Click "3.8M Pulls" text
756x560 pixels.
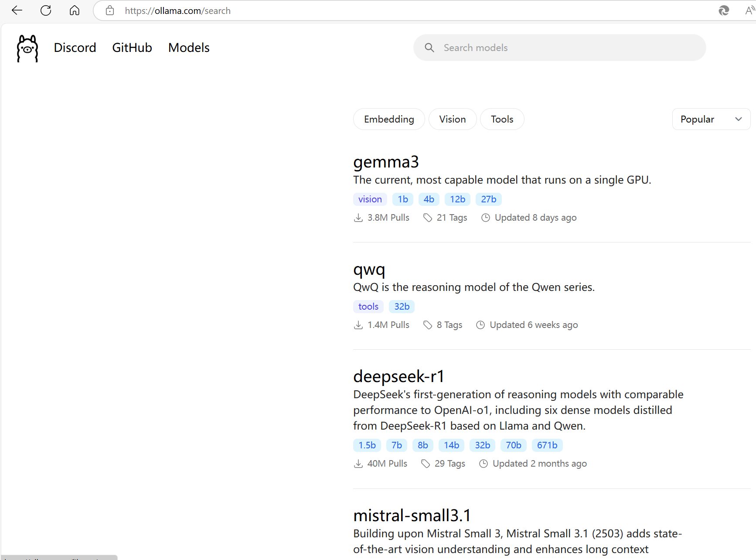click(x=388, y=218)
